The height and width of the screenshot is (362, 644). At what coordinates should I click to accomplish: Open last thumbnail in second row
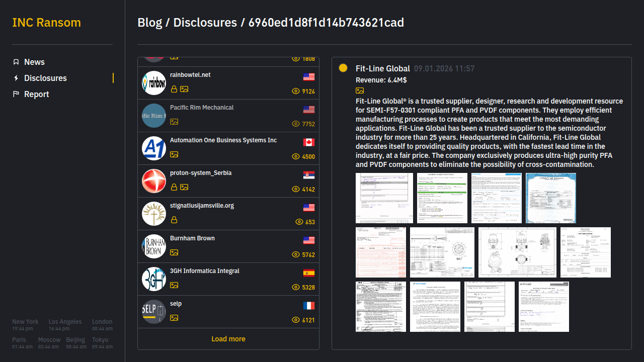pyautogui.click(x=586, y=252)
